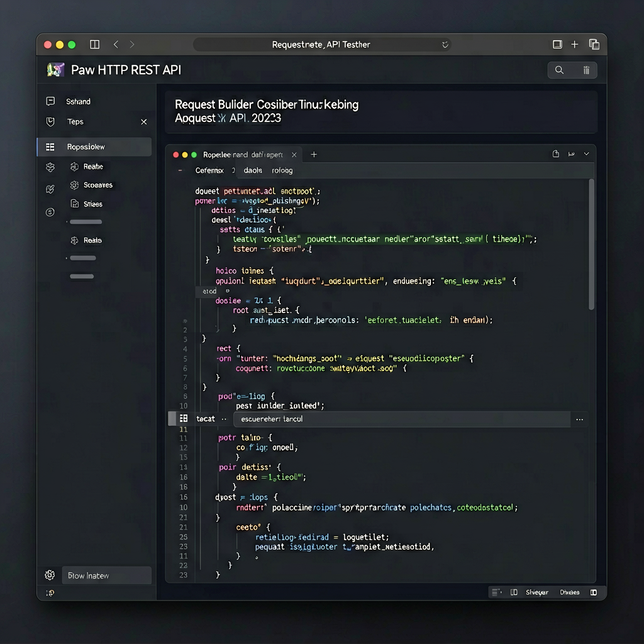
Task: Switch to the "rolobg" tab
Action: (x=282, y=170)
